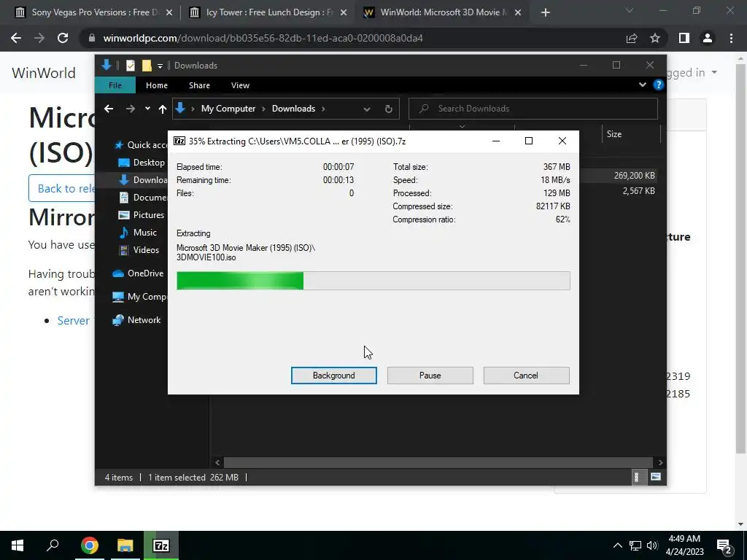
Task: Open the Home ribbon tab
Action: [156, 85]
